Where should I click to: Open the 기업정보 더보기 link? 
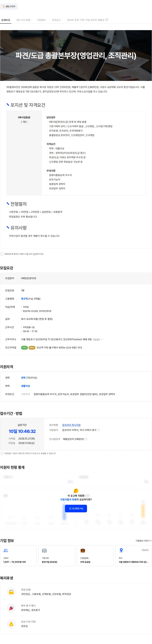point(143,541)
